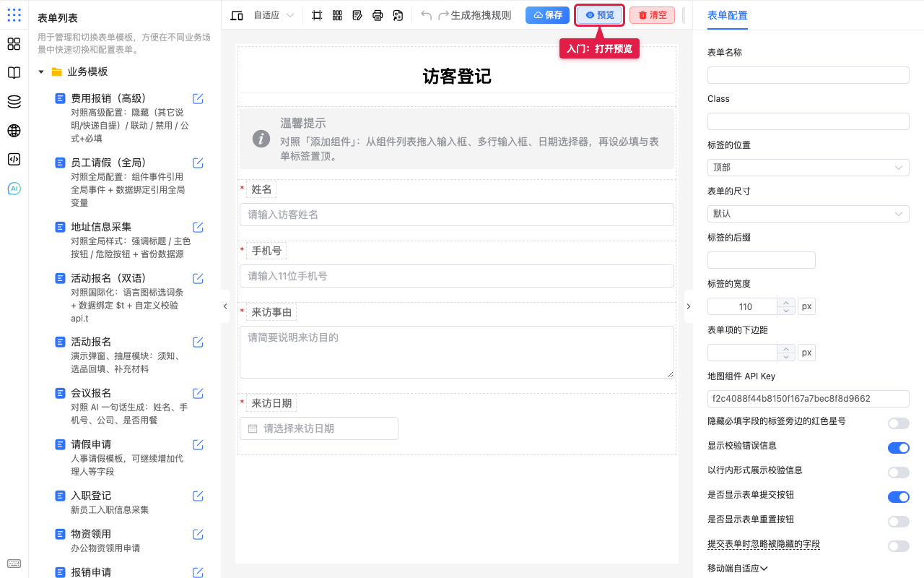Open 活动报名 template in list
Image resolution: width=924 pixels, height=578 pixels.
tap(91, 342)
